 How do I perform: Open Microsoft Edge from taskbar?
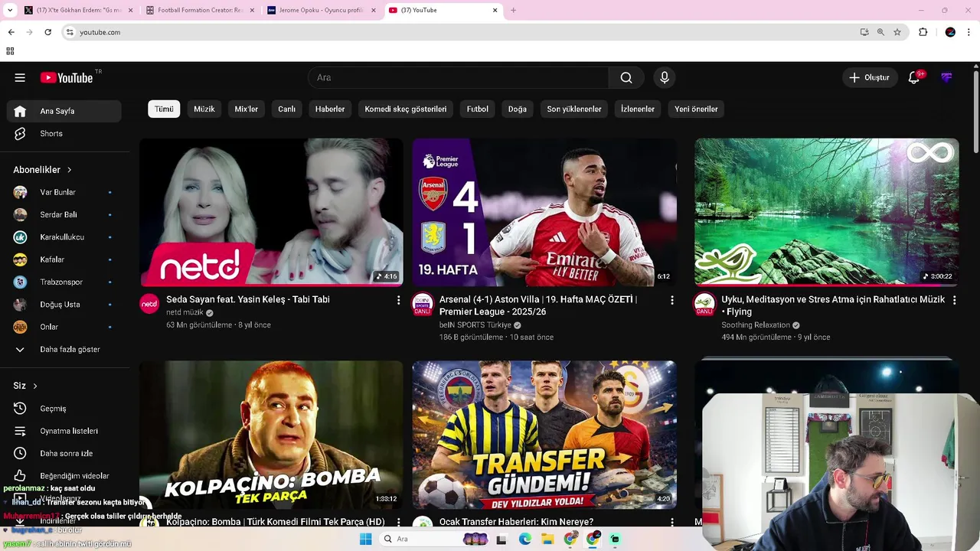[x=524, y=539]
